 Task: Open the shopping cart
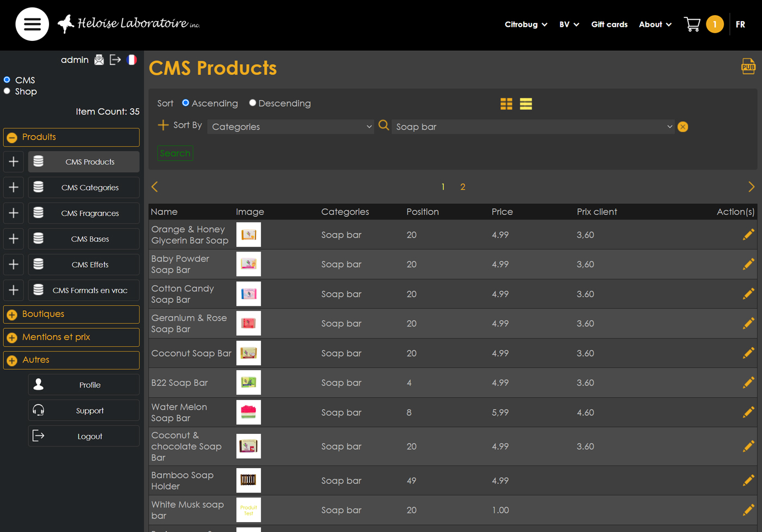(x=692, y=25)
